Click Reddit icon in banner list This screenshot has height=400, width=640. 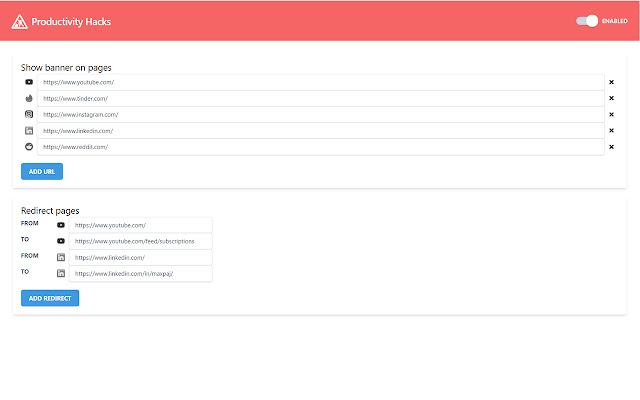(29, 147)
